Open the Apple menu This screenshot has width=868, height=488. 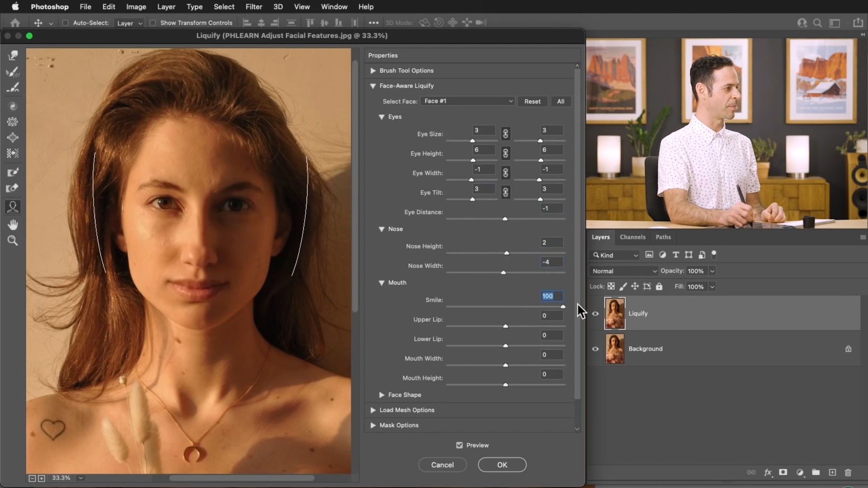[x=15, y=6]
